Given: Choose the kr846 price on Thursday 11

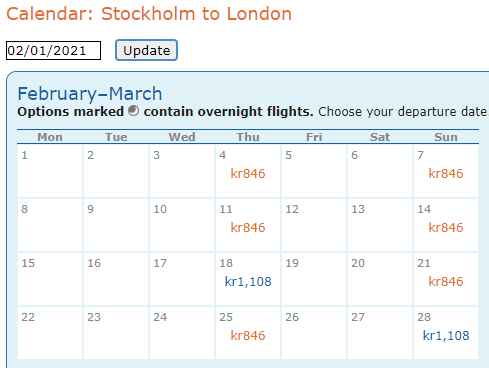Looking at the screenshot, I should click(x=248, y=228).
